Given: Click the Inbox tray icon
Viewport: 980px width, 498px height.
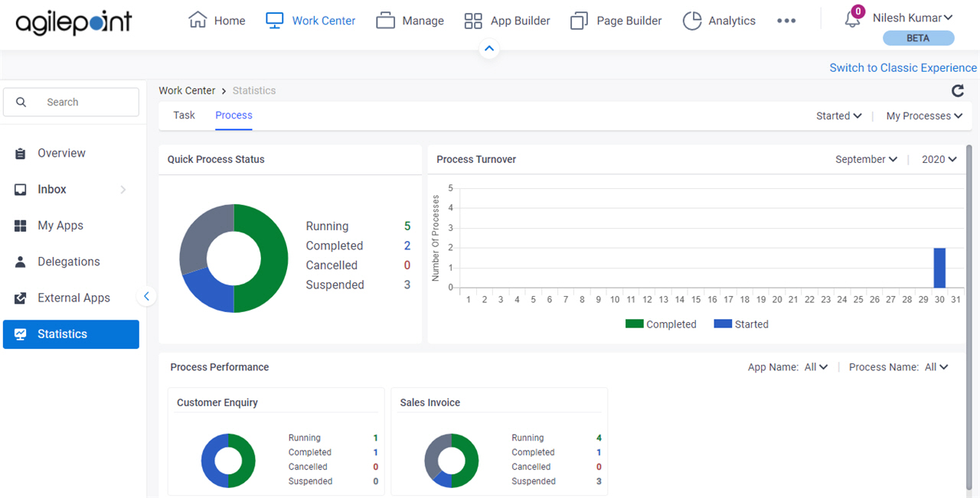Looking at the screenshot, I should point(21,190).
